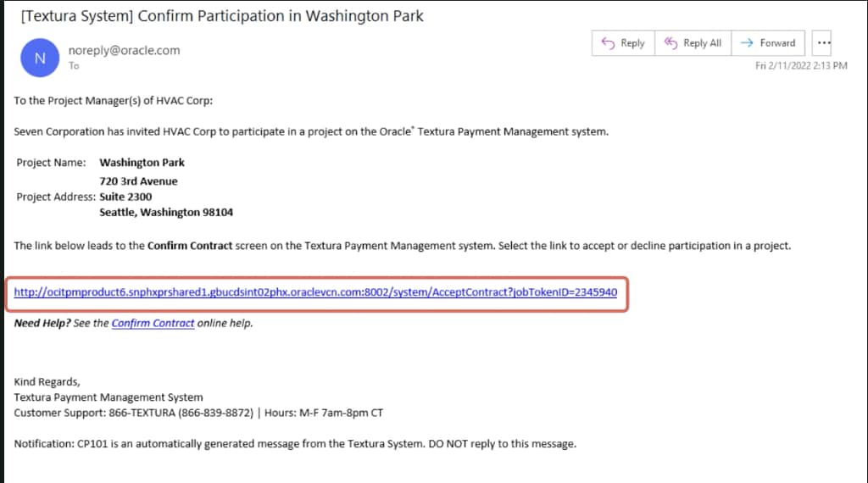Click the Fri 2/11/2022 2:13 PM timestamp

801,66
